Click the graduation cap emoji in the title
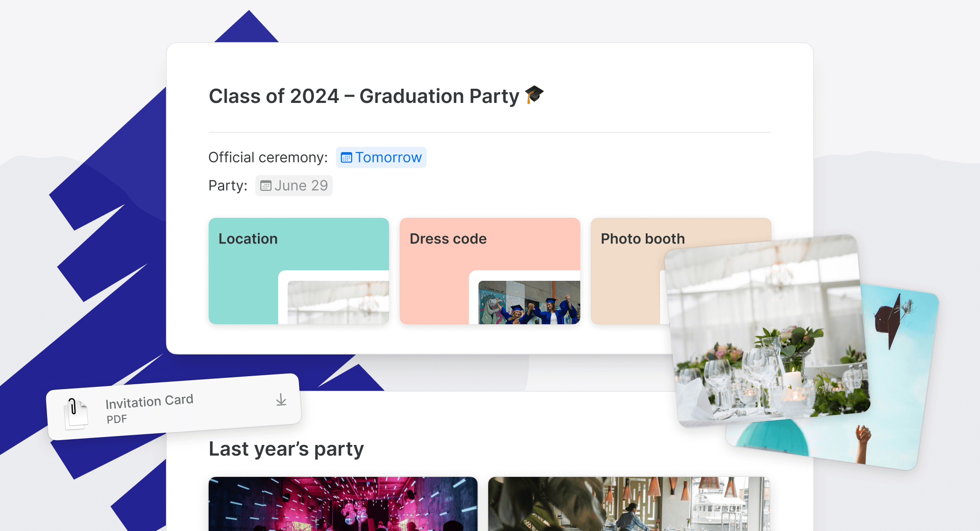The width and height of the screenshot is (980, 531). (x=534, y=95)
